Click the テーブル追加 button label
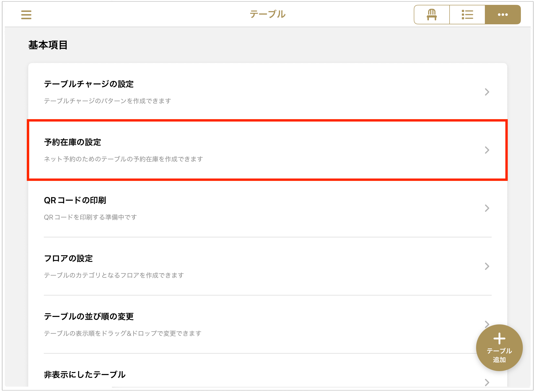Image resolution: width=535 pixels, height=392 pixels. point(499,355)
